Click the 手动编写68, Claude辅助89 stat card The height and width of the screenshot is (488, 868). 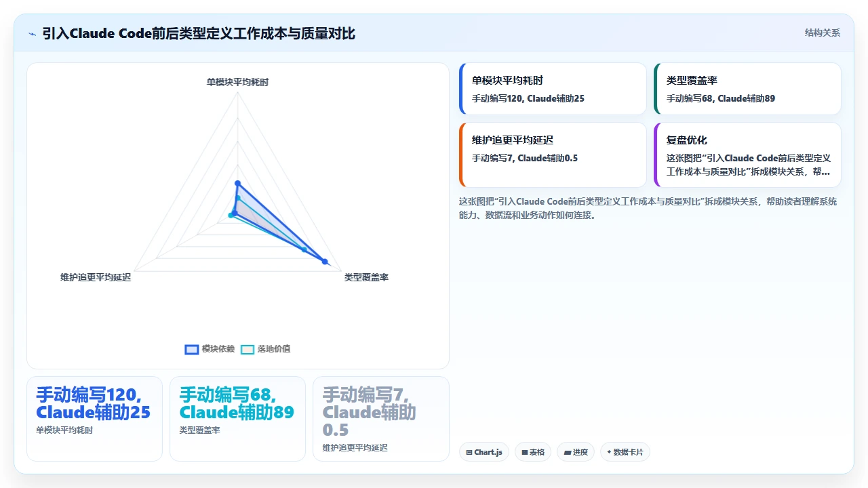237,419
